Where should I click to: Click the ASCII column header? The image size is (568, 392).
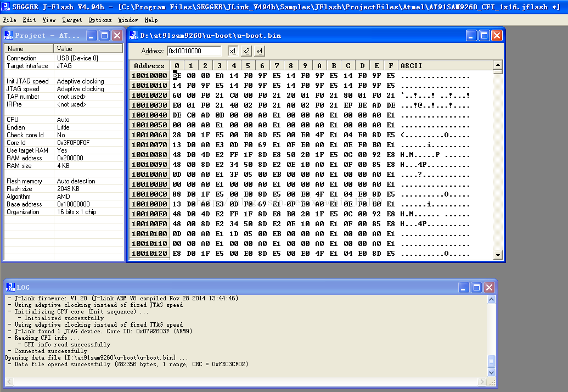coord(446,65)
